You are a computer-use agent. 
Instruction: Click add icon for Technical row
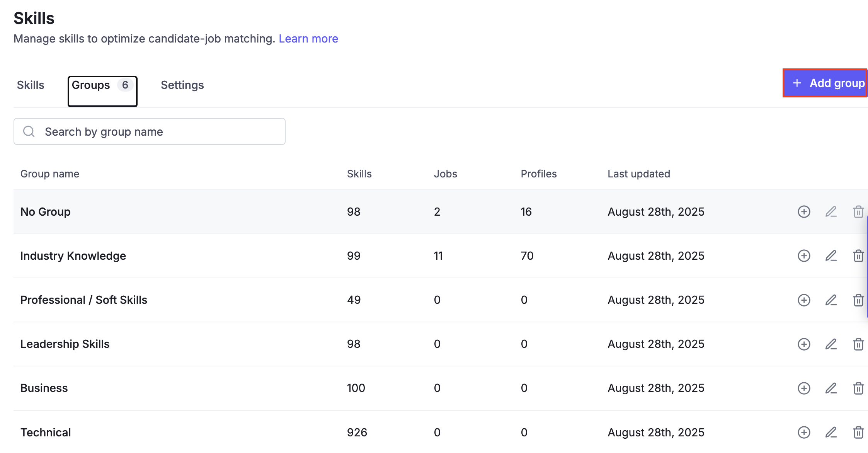804,432
